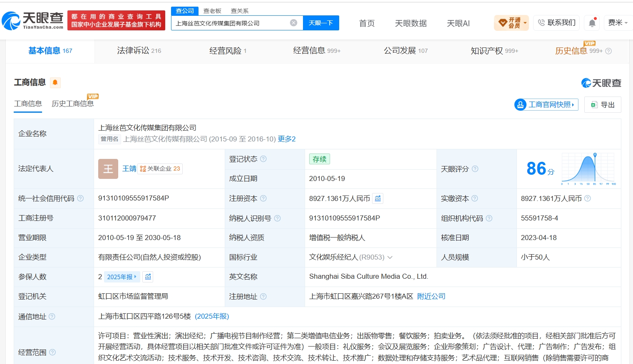Click the 联系我们 button
Image resolution: width=633 pixels, height=364 pixels.
point(557,22)
